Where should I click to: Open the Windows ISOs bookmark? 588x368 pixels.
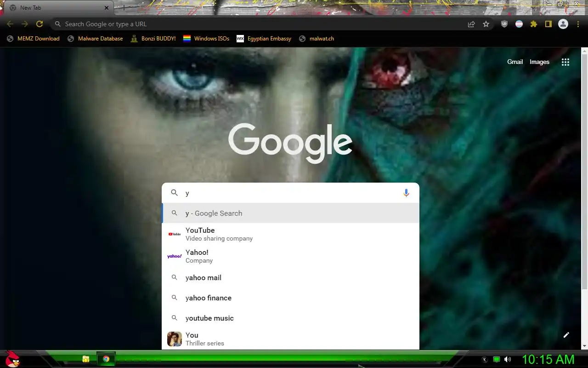(x=206, y=39)
